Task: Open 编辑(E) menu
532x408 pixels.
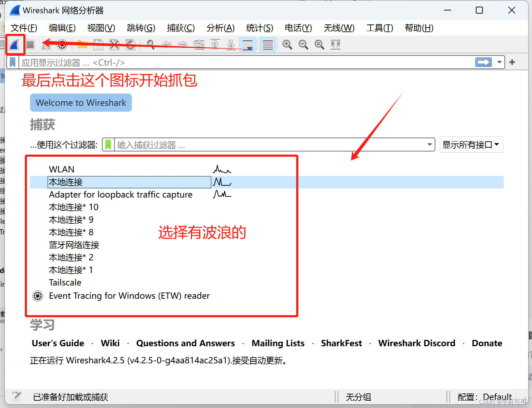Action: point(62,28)
